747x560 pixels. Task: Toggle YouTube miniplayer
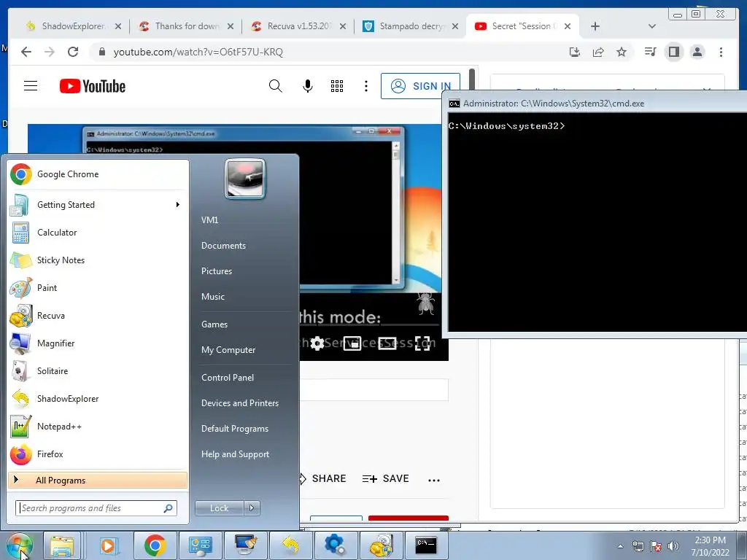click(352, 343)
